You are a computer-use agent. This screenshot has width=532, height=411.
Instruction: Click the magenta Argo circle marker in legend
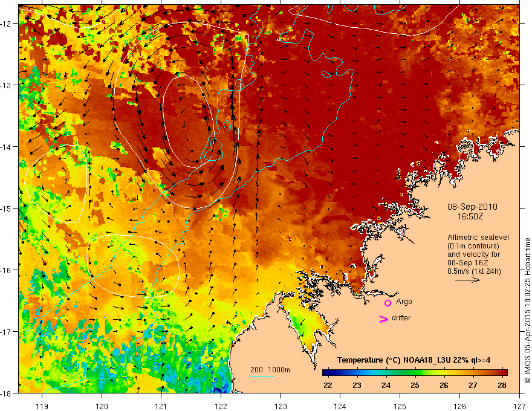click(x=388, y=303)
